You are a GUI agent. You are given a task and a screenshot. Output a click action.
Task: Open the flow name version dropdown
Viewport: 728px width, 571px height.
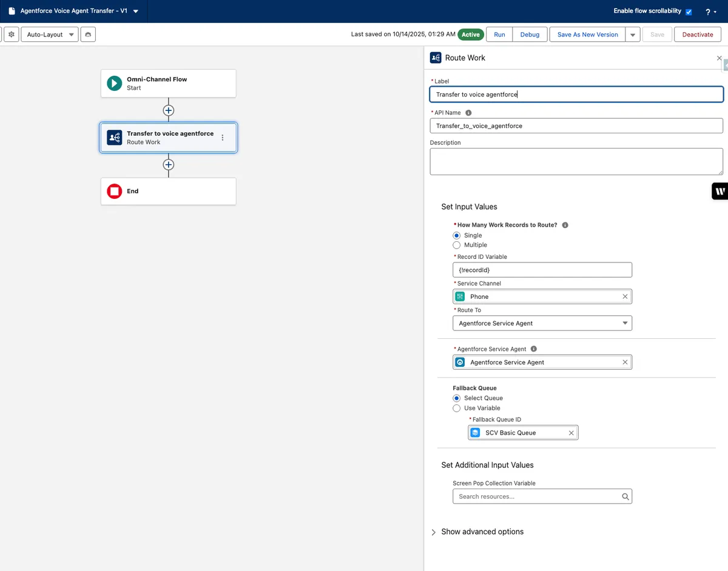tap(136, 12)
